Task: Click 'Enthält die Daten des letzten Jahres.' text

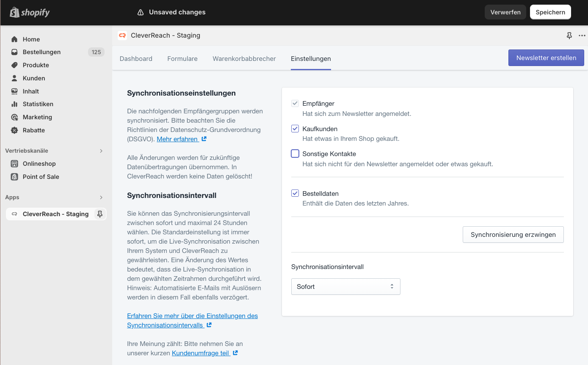Action: pyautogui.click(x=356, y=203)
